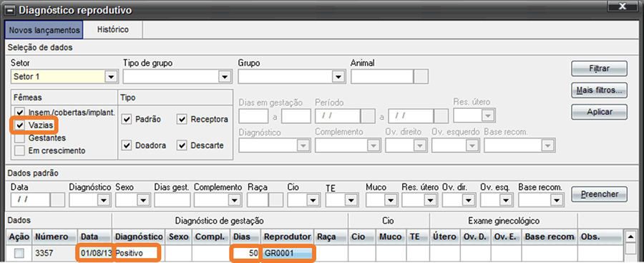Image resolution: width=644 pixels, height=263 pixels.
Task: Toggle the Padrão type checkbox
Action: (127, 120)
